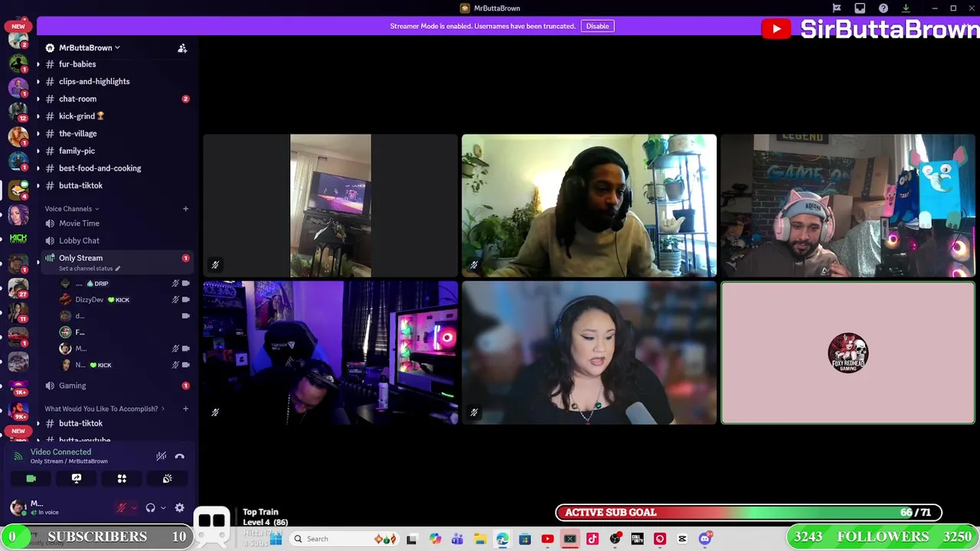The width and height of the screenshot is (980, 551).
Task: Click the Active Sub Goal progress bar
Action: pos(749,513)
